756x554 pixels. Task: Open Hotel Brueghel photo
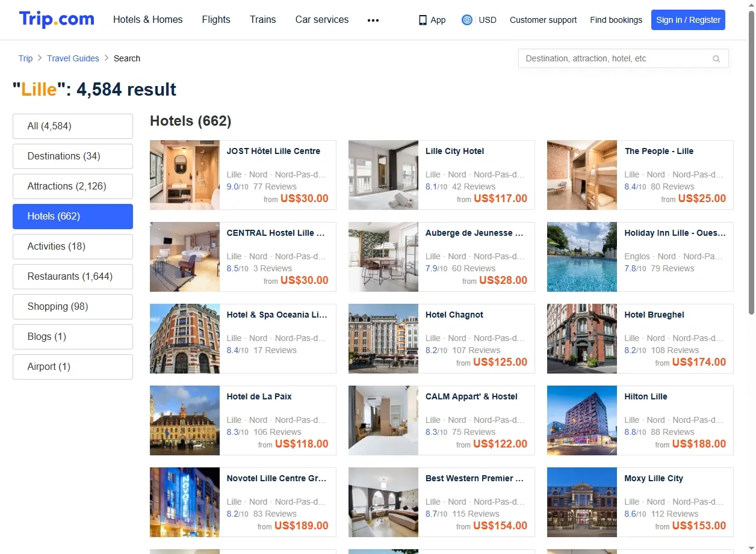(582, 339)
